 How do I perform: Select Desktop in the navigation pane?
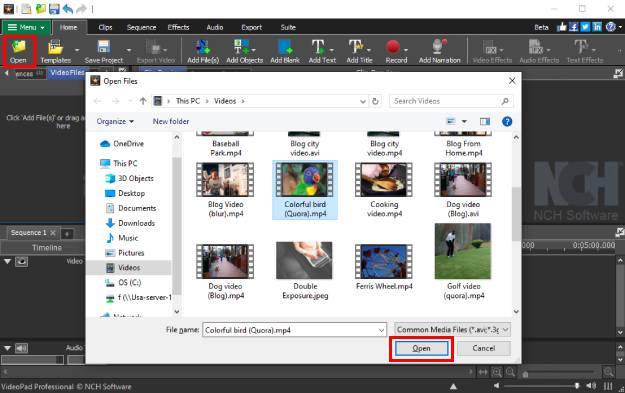[132, 193]
